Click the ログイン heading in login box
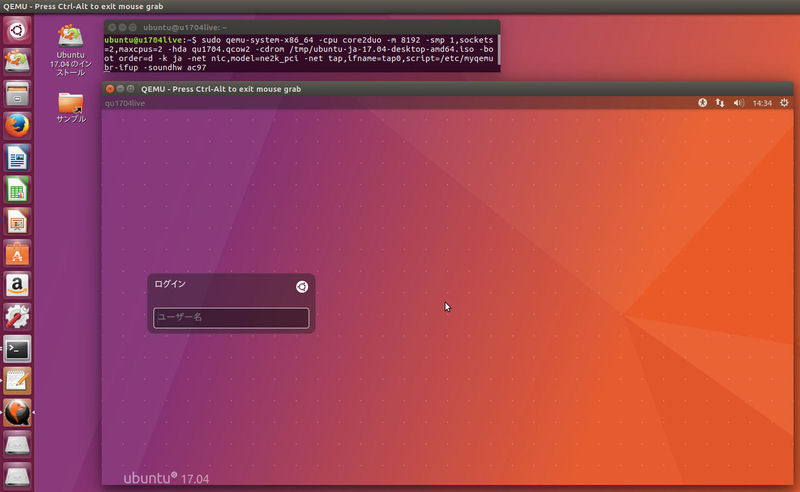 (170, 284)
